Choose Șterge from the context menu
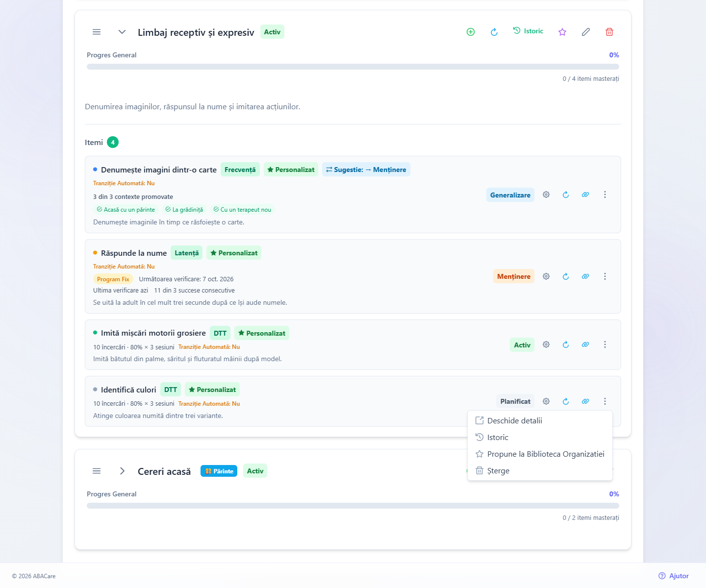The width and height of the screenshot is (706, 588). click(x=540, y=470)
